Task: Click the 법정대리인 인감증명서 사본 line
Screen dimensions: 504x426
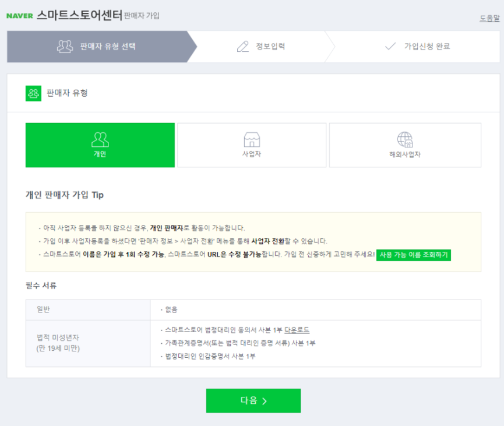Action: pyautogui.click(x=210, y=356)
